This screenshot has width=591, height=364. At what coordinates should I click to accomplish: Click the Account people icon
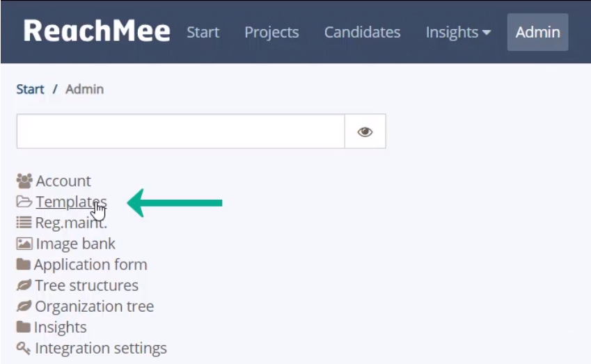point(24,181)
